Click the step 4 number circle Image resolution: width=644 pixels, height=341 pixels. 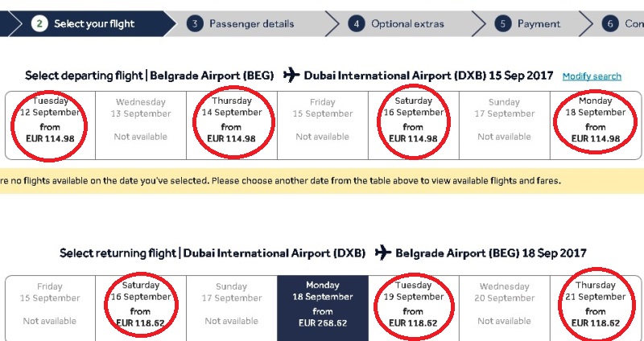[x=356, y=23]
